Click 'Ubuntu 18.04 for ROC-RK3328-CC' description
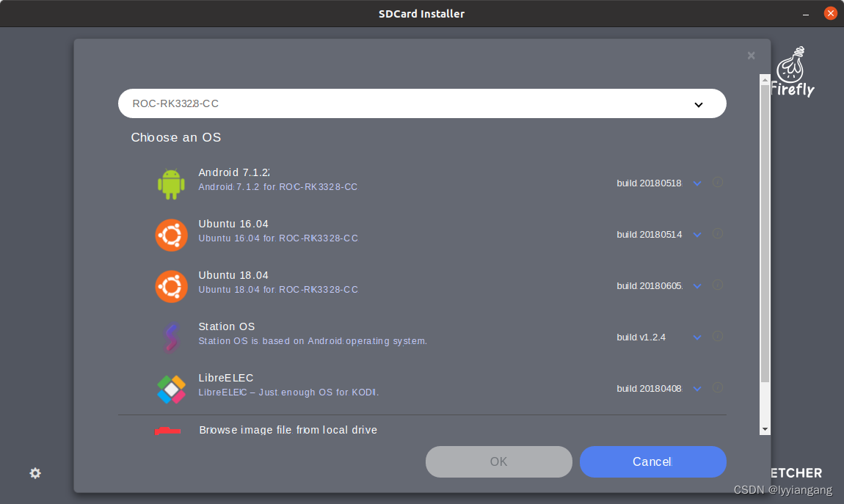The width and height of the screenshot is (844, 504). [x=277, y=289]
